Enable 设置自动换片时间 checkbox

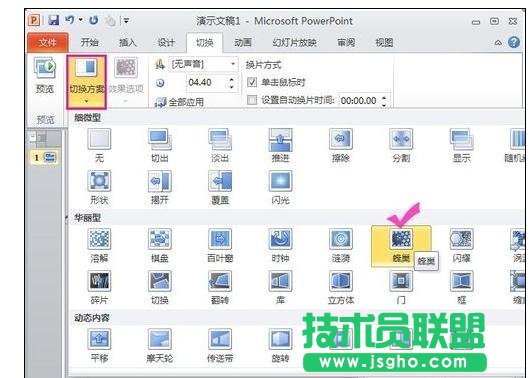(x=252, y=100)
